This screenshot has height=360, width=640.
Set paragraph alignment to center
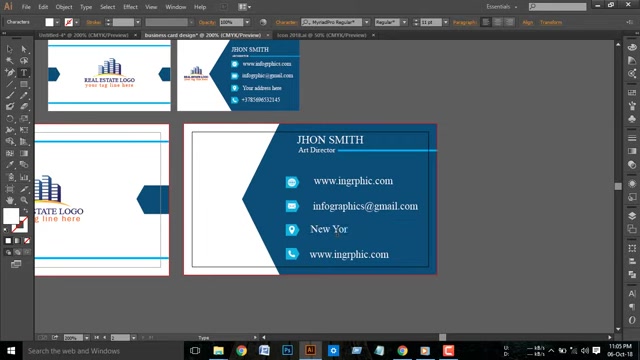click(x=498, y=22)
